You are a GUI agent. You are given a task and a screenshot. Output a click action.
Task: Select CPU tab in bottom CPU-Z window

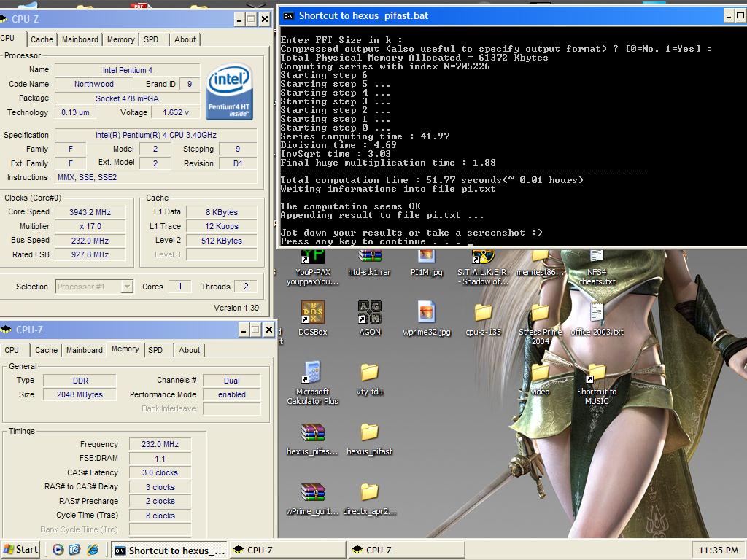(x=12, y=350)
